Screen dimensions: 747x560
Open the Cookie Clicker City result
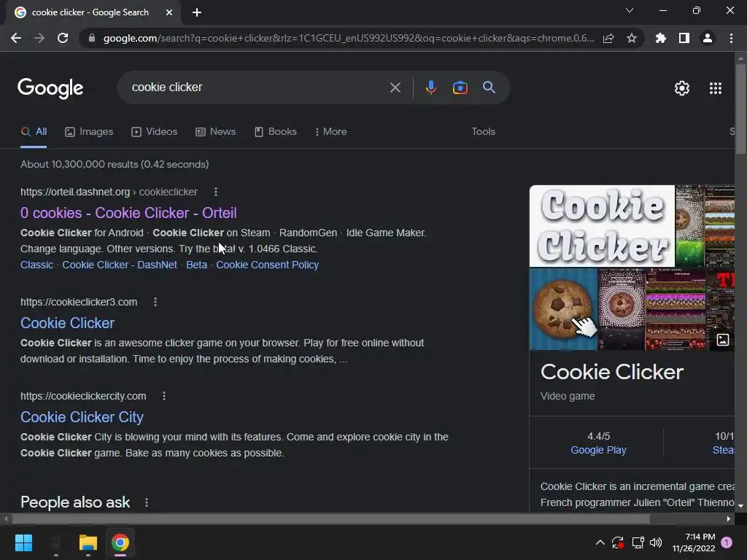(82, 417)
